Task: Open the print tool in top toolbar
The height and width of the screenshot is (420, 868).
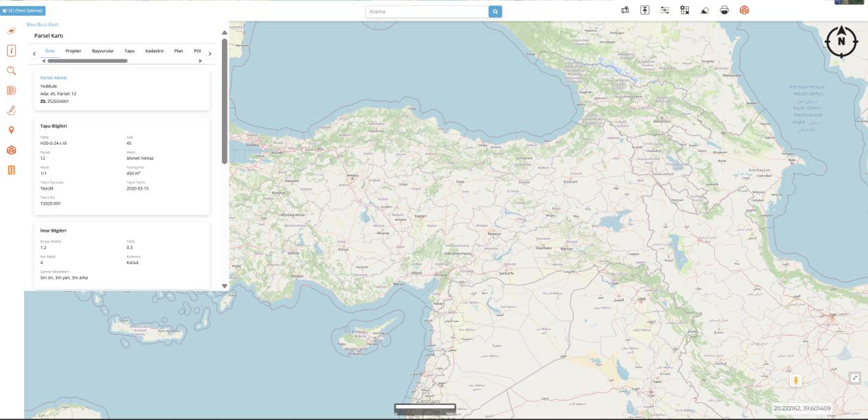Action: pos(724,10)
